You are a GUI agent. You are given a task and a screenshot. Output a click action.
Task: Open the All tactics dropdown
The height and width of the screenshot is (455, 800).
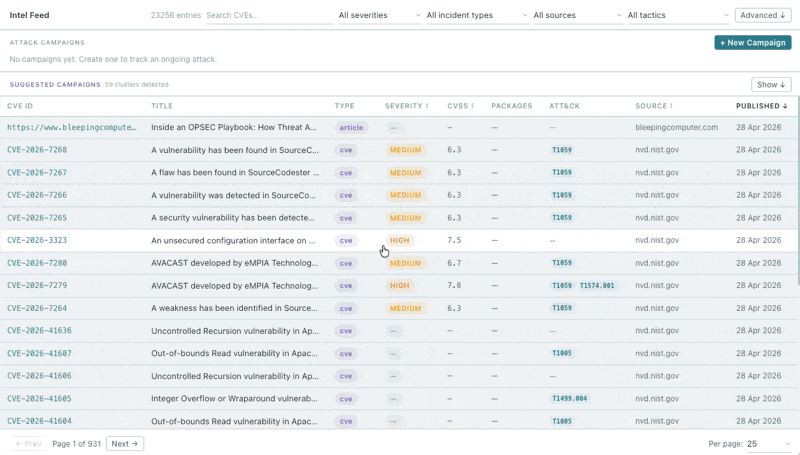pos(678,15)
